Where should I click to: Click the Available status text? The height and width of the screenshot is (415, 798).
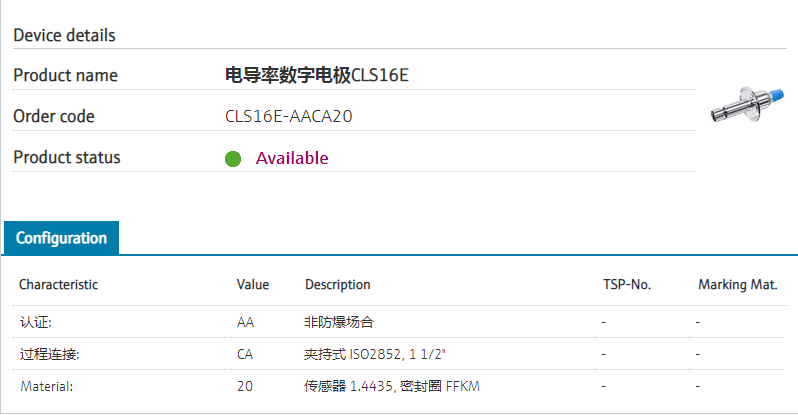point(292,158)
